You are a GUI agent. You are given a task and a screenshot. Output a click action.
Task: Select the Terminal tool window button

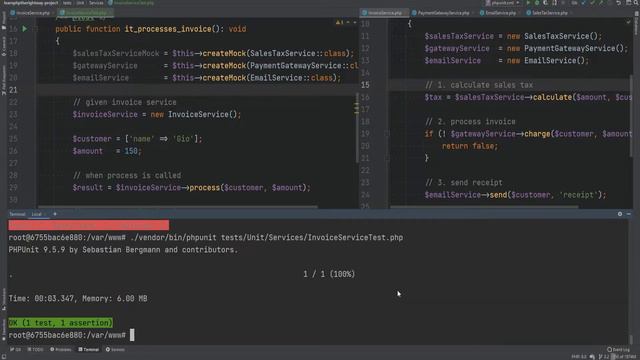89,349
